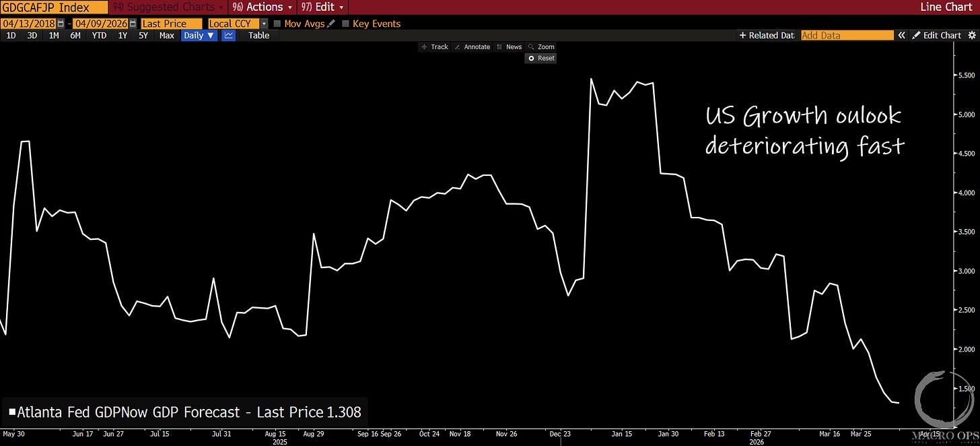Screen dimensions: 980x446
Task: Select the line chart type icon
Action: (x=229, y=35)
